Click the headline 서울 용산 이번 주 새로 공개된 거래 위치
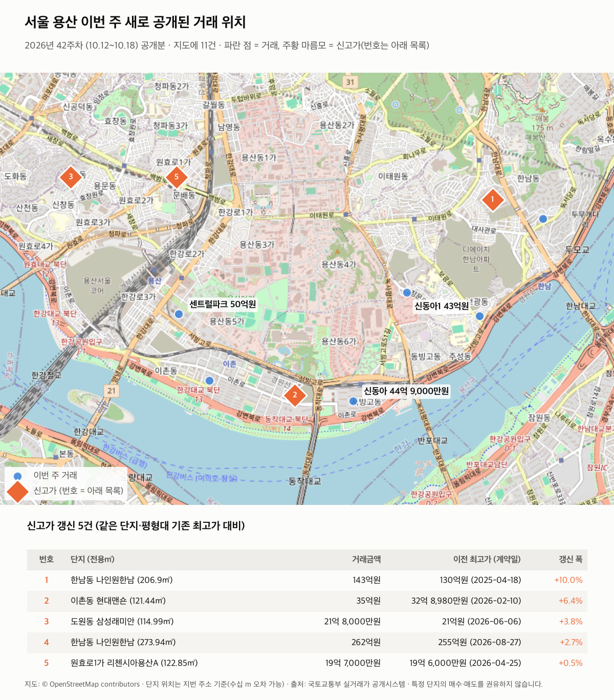 [x=136, y=22]
